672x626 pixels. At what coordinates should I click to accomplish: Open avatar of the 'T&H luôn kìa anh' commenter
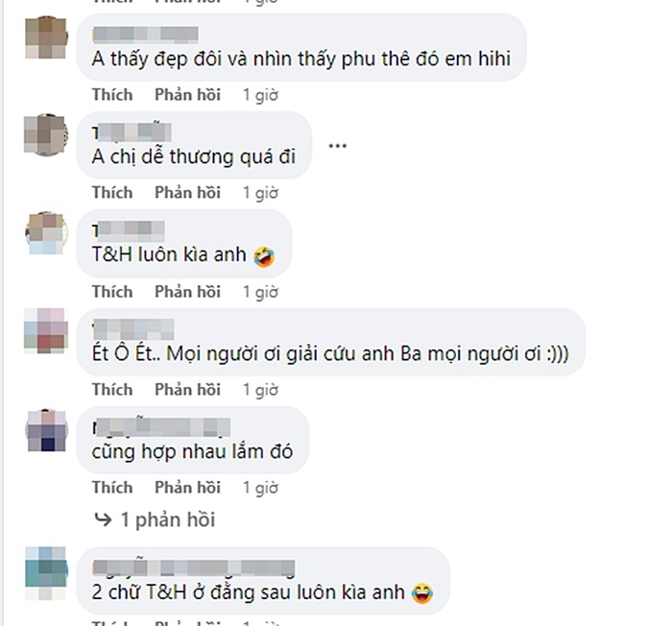(46, 232)
